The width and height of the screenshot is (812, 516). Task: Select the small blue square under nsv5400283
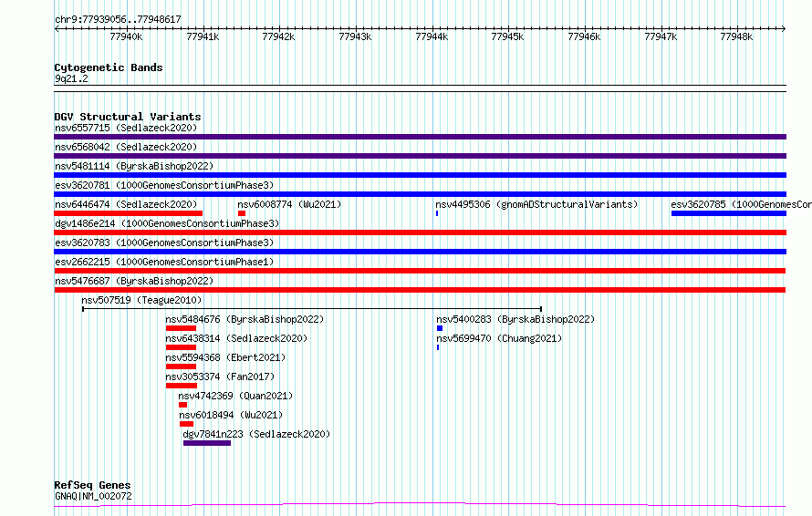(440, 328)
